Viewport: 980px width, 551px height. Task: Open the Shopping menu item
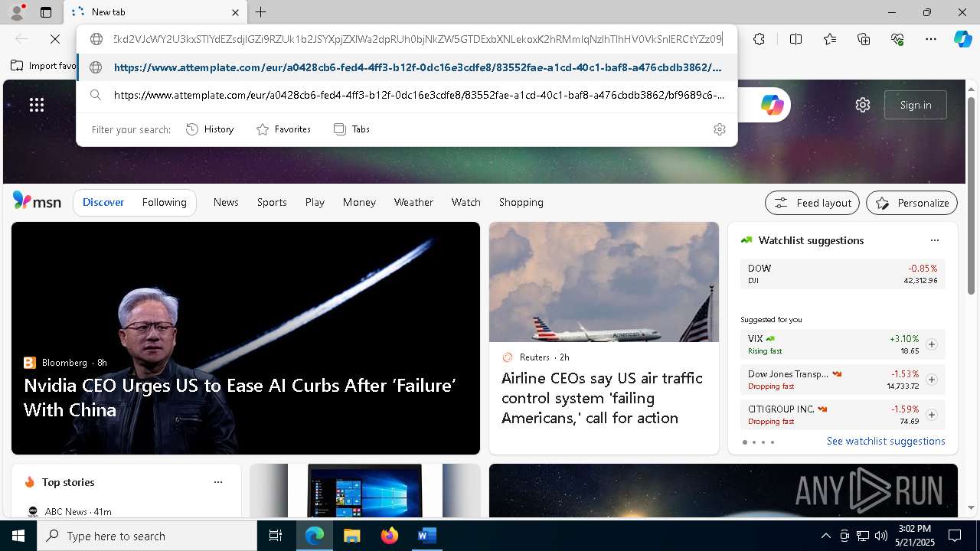pyautogui.click(x=521, y=202)
